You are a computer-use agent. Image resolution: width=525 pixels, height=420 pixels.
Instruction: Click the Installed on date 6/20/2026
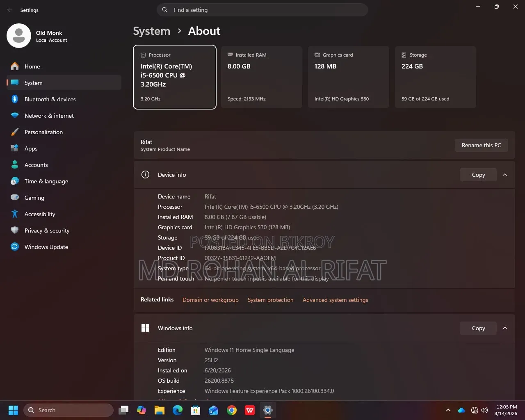pos(218,370)
